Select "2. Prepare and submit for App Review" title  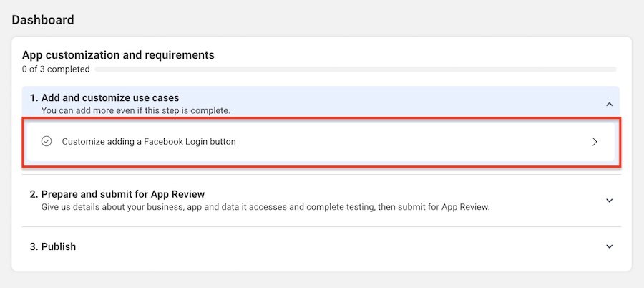click(x=117, y=194)
